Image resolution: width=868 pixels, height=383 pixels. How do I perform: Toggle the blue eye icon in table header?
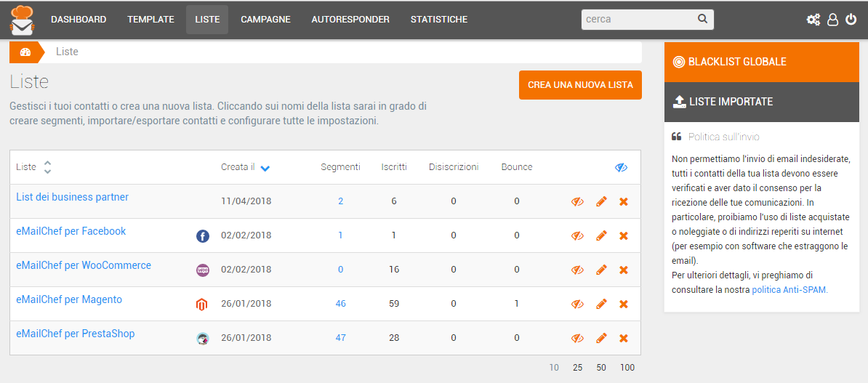point(621,167)
